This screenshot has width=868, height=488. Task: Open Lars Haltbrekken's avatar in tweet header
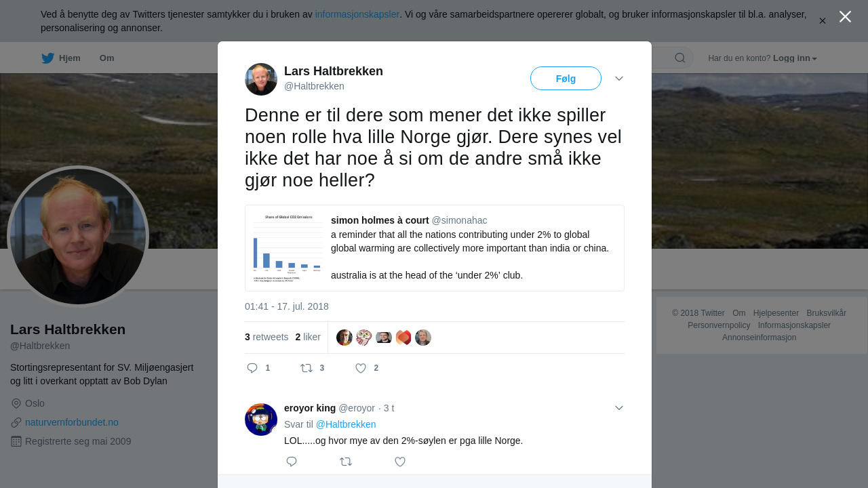point(261,79)
